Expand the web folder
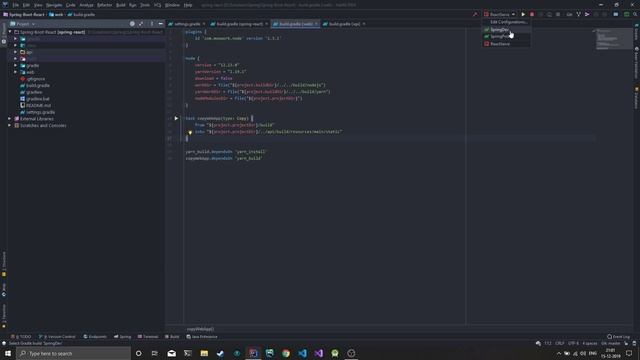640x360 pixels. [16, 72]
